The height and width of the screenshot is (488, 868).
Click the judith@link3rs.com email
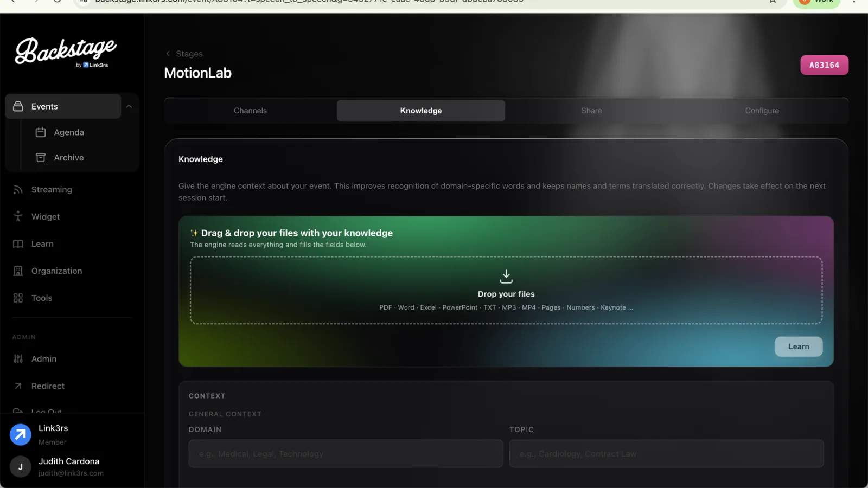point(71,473)
